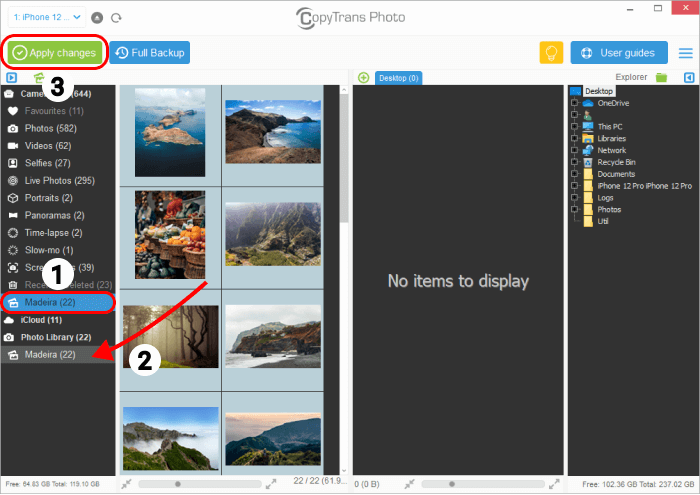Select the Desktop (0) tab

pos(398,78)
